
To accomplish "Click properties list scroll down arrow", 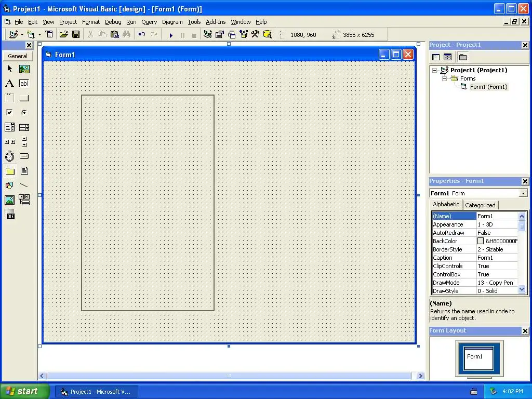I will point(522,290).
